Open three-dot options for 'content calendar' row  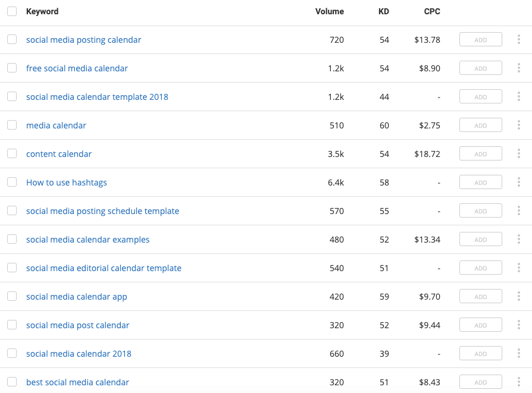click(519, 154)
